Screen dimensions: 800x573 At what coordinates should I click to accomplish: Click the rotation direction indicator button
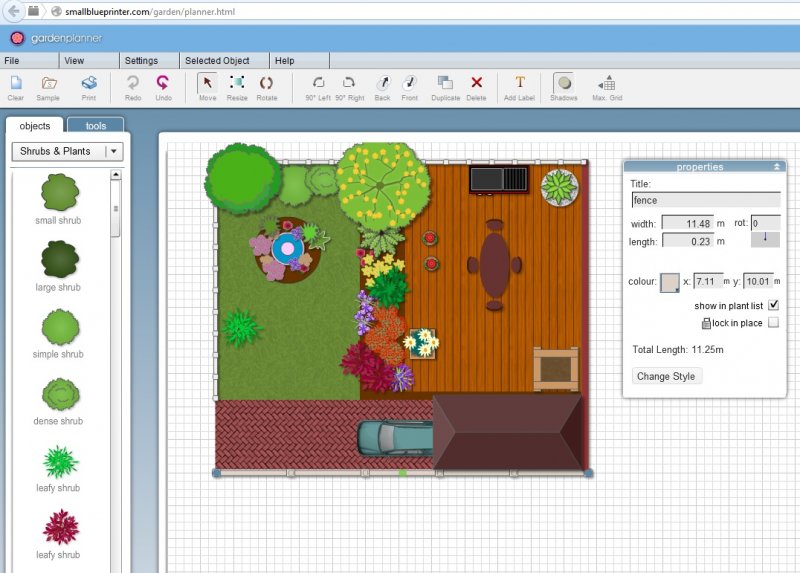[x=765, y=240]
